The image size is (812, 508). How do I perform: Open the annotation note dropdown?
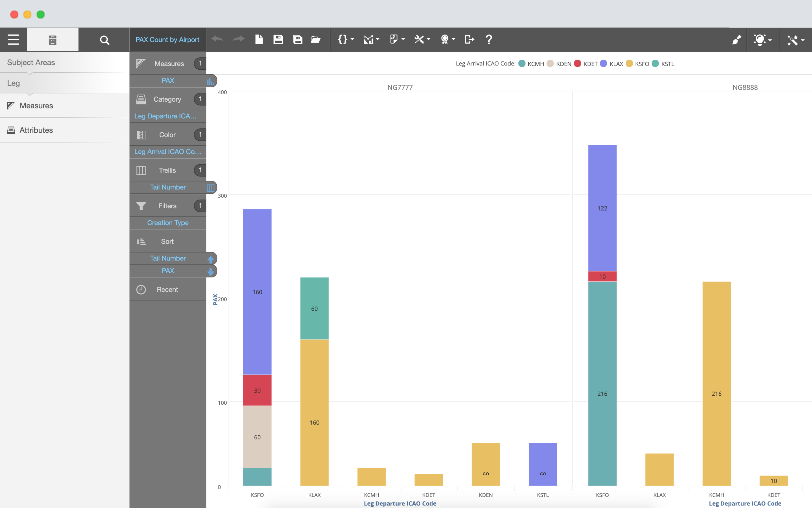(397, 39)
